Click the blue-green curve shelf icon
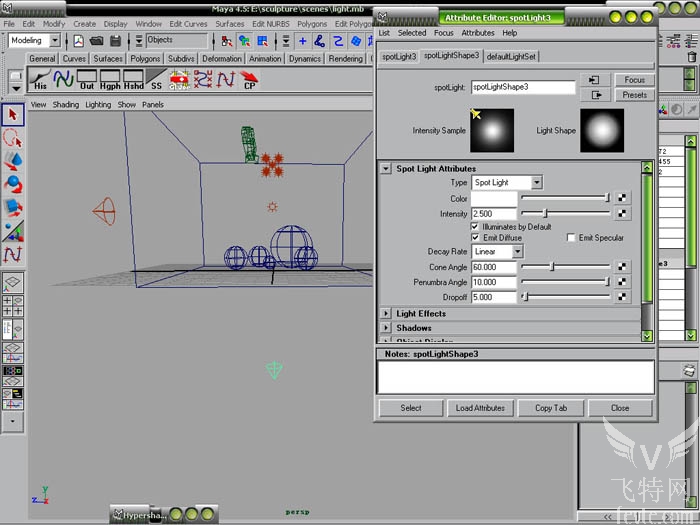Screen dimensions: 700x525 point(63,80)
